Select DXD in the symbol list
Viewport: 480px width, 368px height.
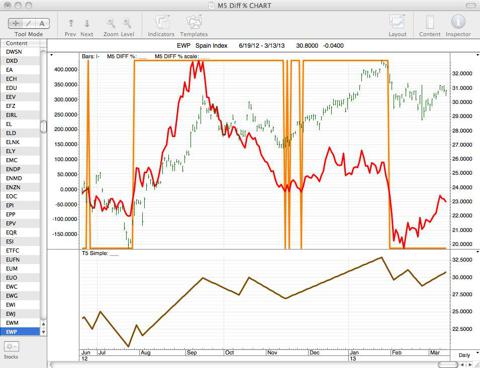click(x=20, y=61)
